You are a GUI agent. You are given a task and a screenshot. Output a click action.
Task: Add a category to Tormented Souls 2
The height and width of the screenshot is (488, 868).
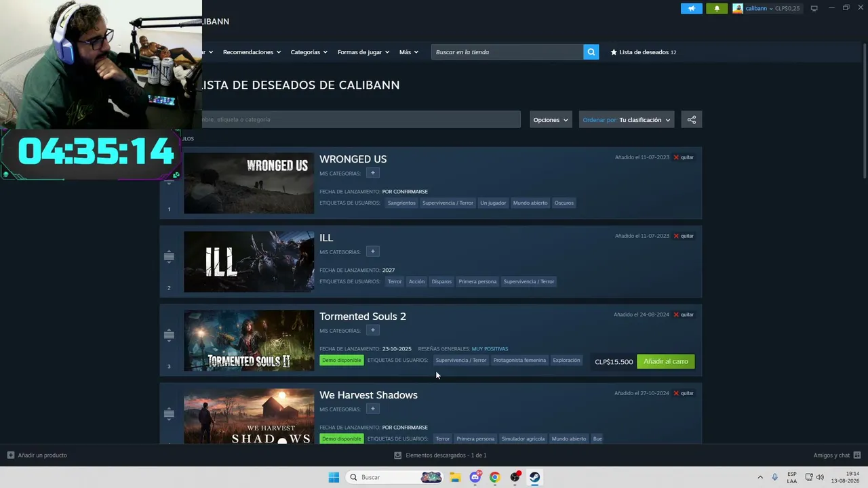(x=372, y=330)
